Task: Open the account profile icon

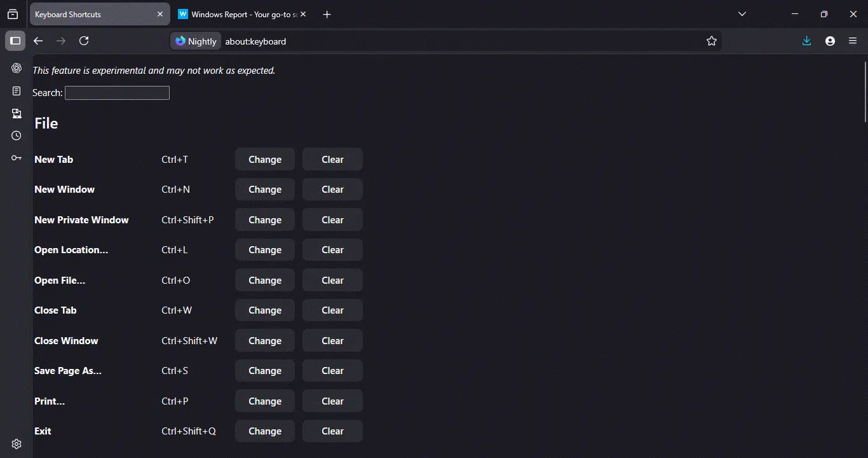Action: coord(830,41)
